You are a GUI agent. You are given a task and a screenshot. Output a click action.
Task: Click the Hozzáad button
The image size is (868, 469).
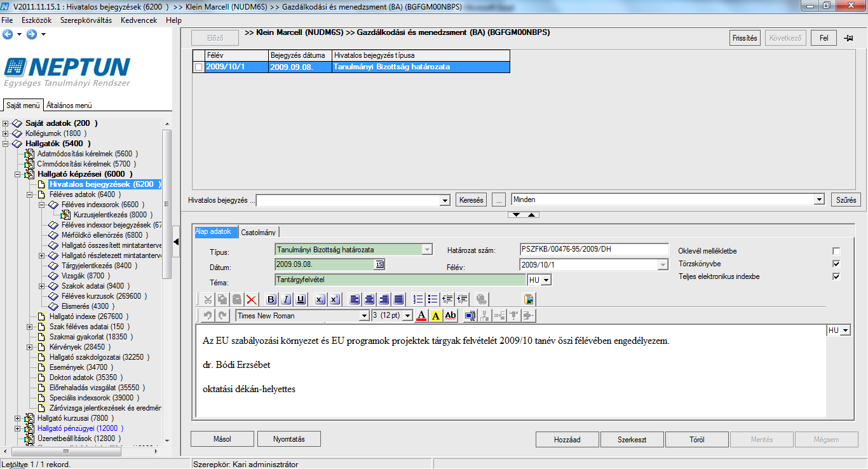[x=567, y=439]
